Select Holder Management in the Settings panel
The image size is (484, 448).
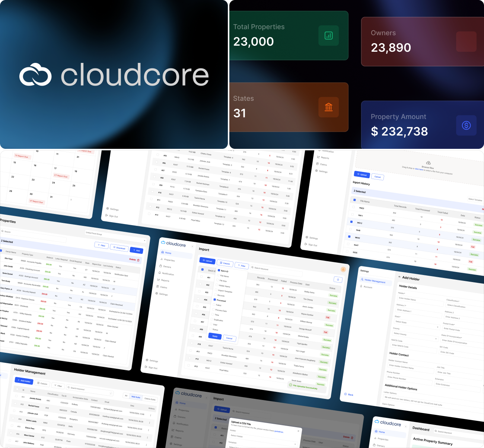click(x=375, y=281)
